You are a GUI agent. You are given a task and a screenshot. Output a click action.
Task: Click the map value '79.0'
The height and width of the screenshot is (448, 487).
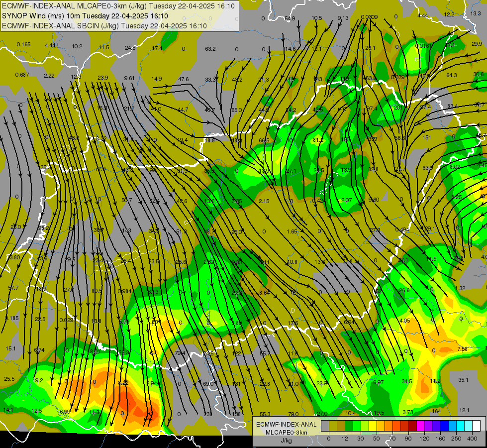(293, 414)
